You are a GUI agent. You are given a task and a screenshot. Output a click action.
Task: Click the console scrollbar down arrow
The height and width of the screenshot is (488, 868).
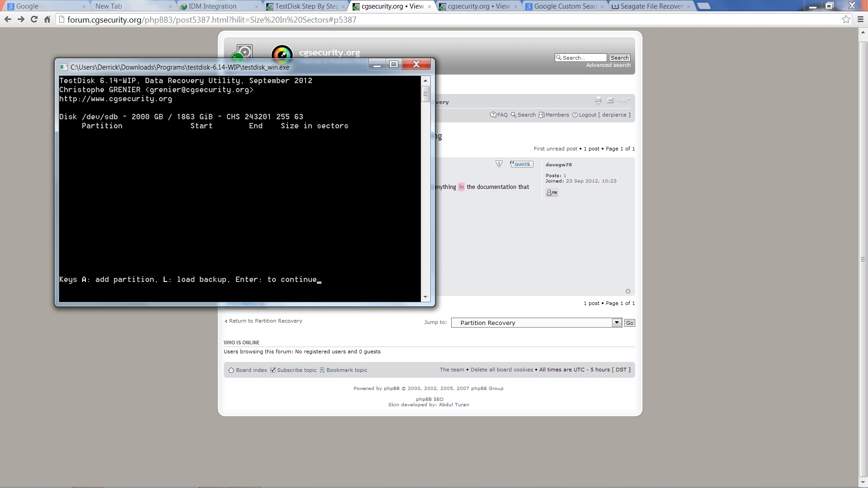point(425,297)
